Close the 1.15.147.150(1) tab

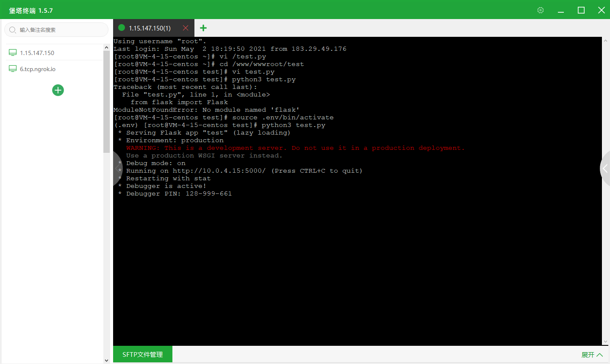186,28
